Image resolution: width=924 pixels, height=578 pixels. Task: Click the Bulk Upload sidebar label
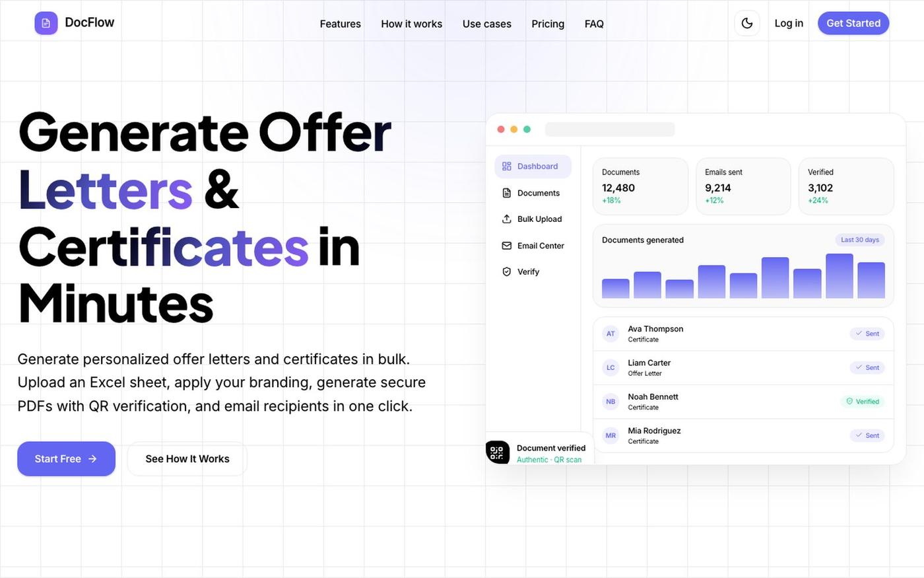pyautogui.click(x=540, y=219)
